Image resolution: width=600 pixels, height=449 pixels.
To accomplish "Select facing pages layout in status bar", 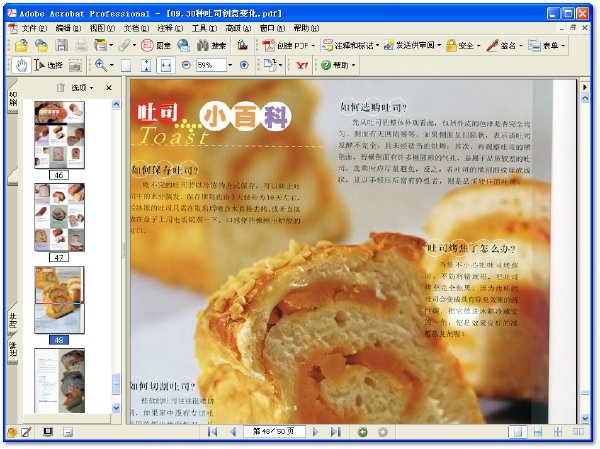I will tap(578, 432).
